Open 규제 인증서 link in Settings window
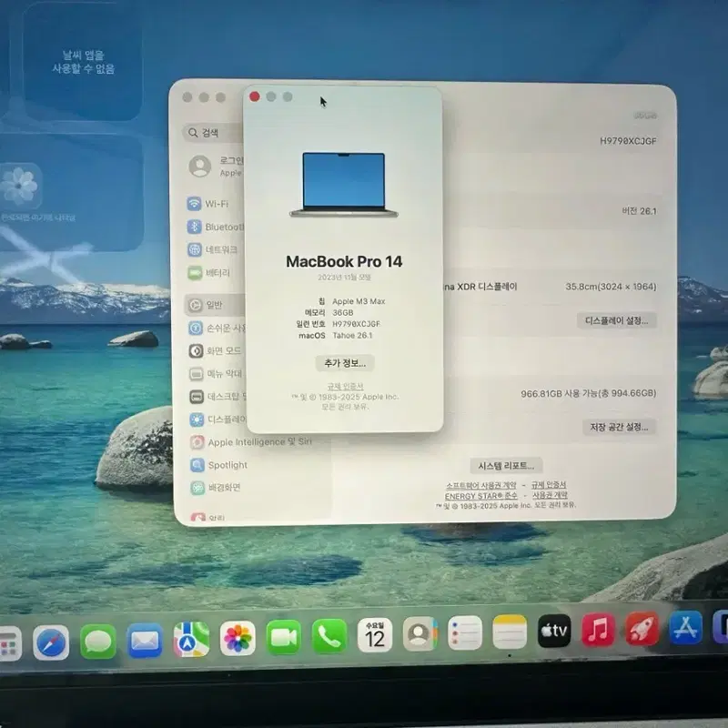 coord(549,485)
